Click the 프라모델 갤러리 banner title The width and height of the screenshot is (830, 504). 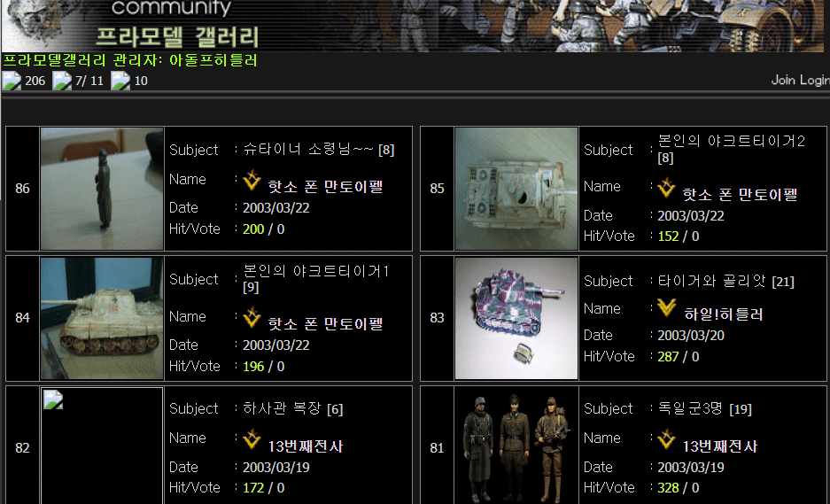point(177,36)
